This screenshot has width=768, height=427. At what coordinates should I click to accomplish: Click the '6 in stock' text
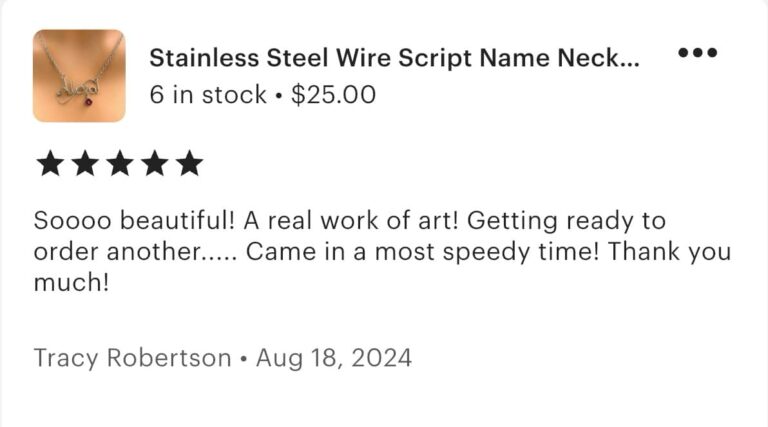[x=208, y=95]
